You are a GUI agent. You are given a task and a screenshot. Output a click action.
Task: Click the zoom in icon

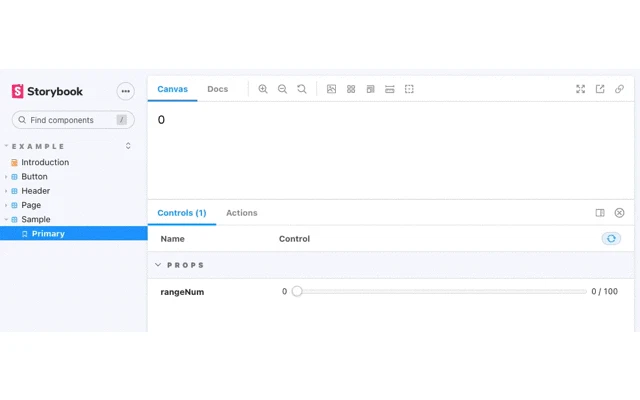(x=263, y=89)
